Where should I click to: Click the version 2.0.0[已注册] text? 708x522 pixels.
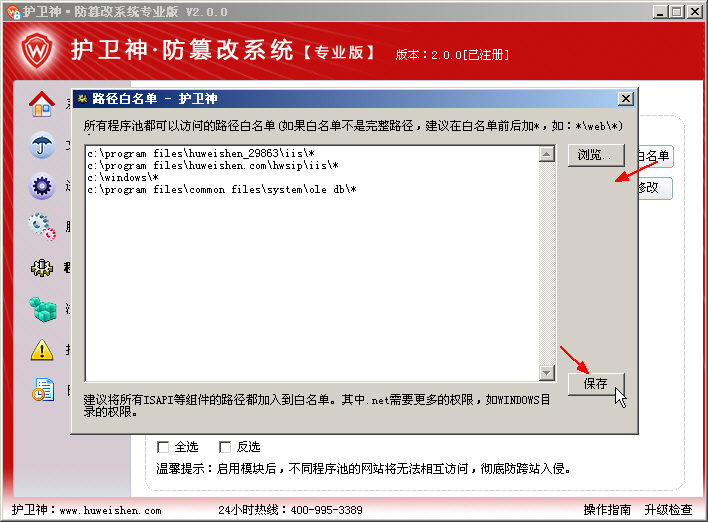point(470,55)
